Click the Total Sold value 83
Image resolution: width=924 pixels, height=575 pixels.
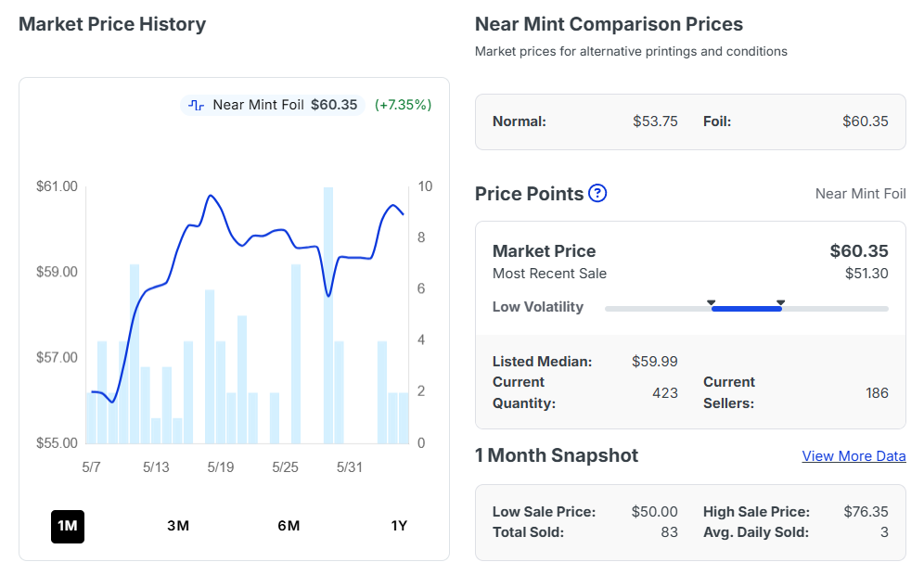(x=669, y=532)
